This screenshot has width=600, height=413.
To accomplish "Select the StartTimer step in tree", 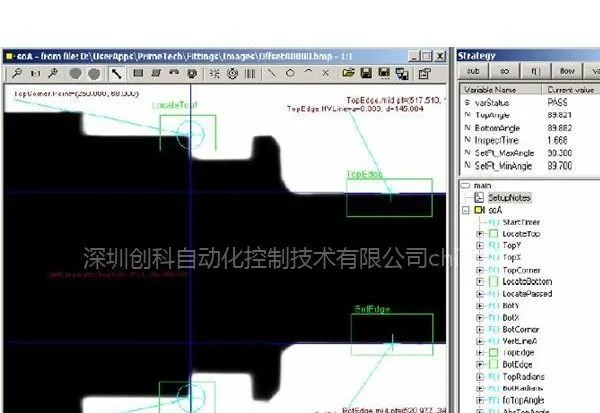I will pos(521,222).
